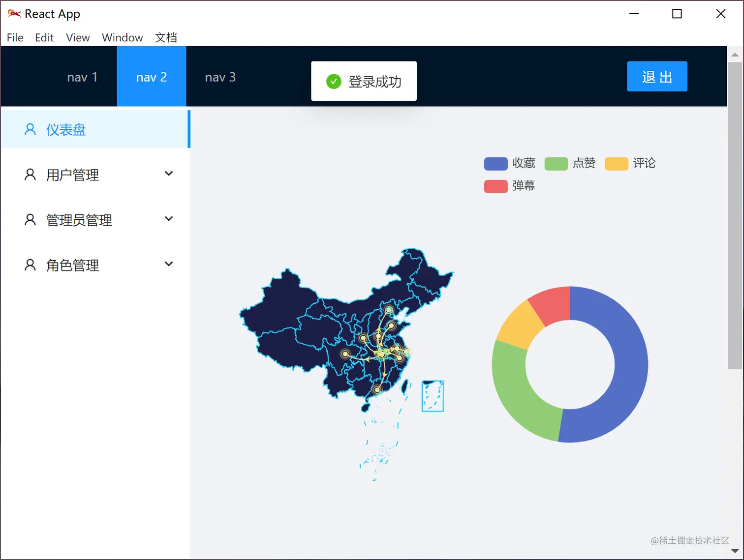Expand the 角色管理 submenu chevron
Viewport: 744px width, 560px height.
coord(169,264)
